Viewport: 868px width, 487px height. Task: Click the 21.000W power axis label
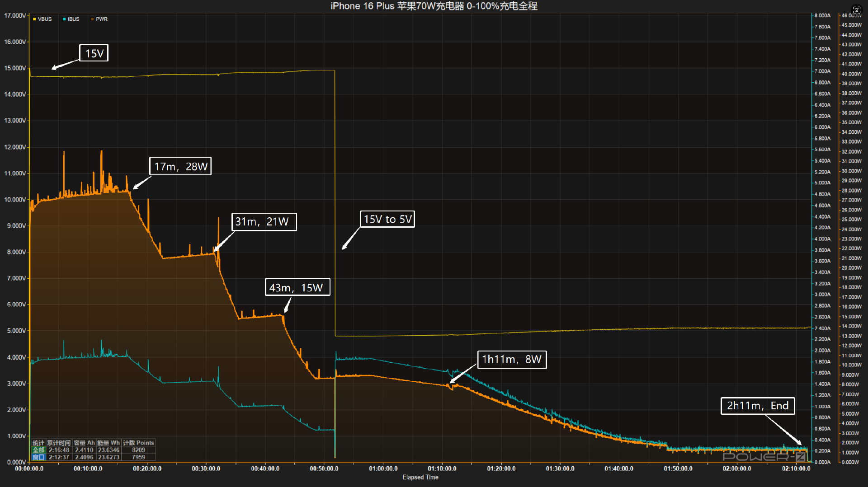tap(852, 258)
